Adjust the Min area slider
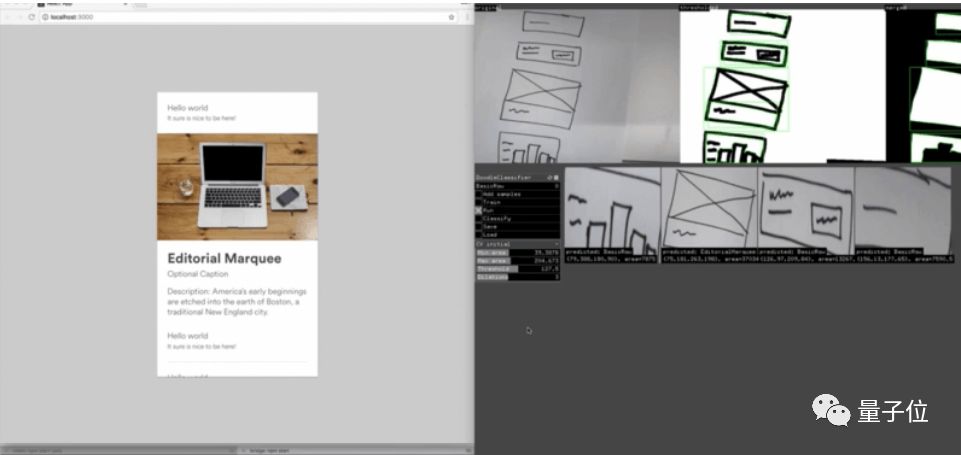The height and width of the screenshot is (455, 961). [x=518, y=252]
